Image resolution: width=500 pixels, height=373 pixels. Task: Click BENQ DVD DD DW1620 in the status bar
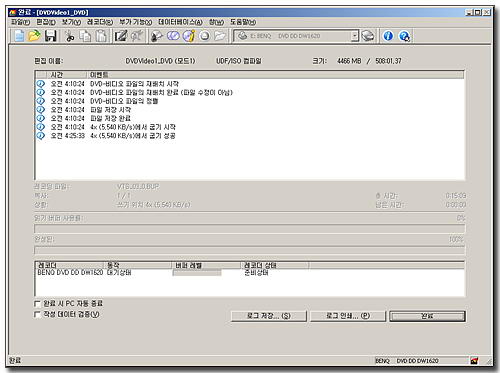click(x=407, y=361)
